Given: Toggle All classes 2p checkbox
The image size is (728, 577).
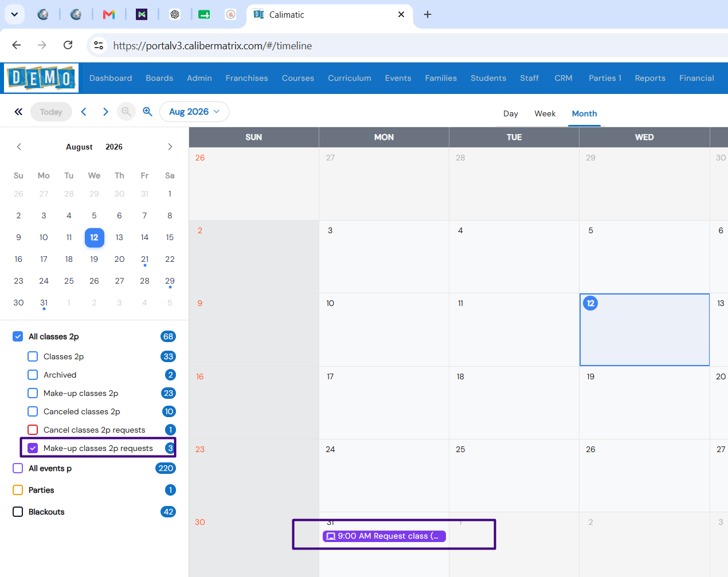Looking at the screenshot, I should pyautogui.click(x=18, y=336).
